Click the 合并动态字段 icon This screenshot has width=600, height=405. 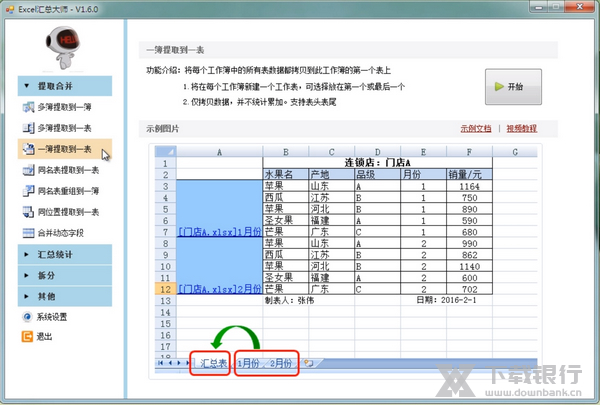(x=28, y=233)
